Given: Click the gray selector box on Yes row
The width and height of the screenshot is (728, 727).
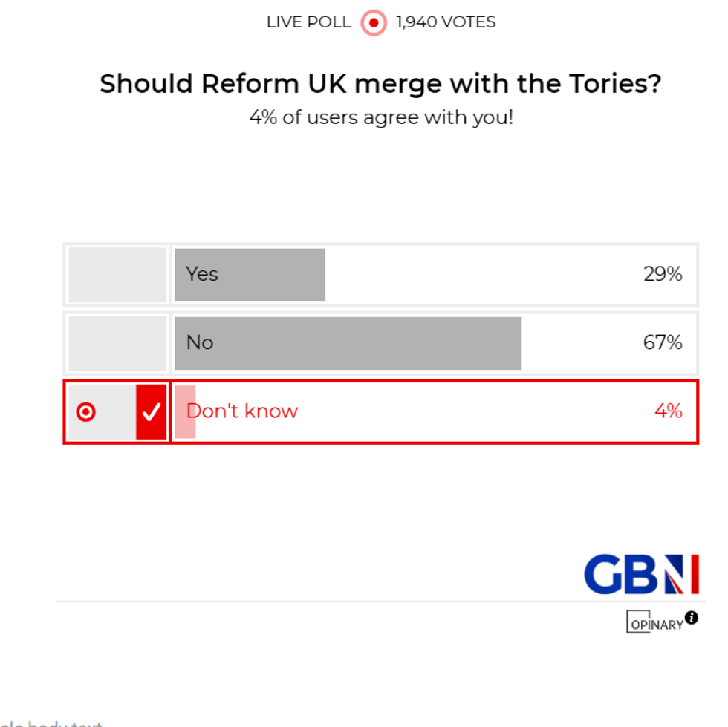Looking at the screenshot, I should [116, 274].
